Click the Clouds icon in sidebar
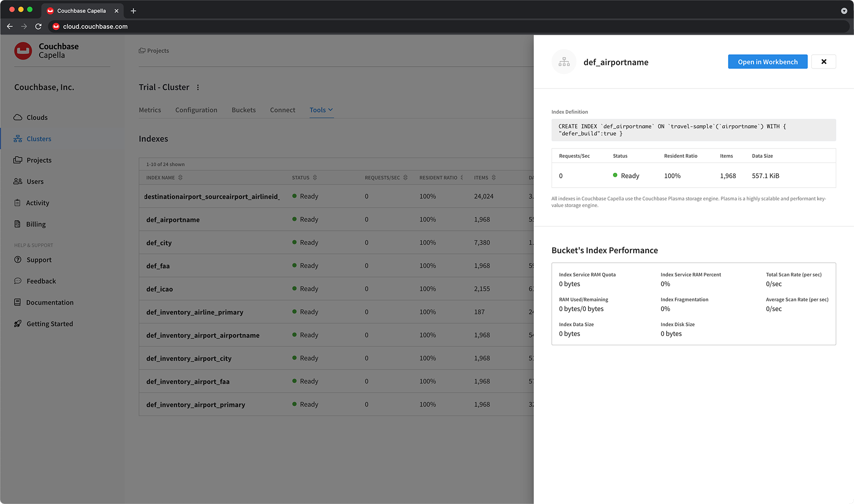854x504 pixels. coord(18,117)
